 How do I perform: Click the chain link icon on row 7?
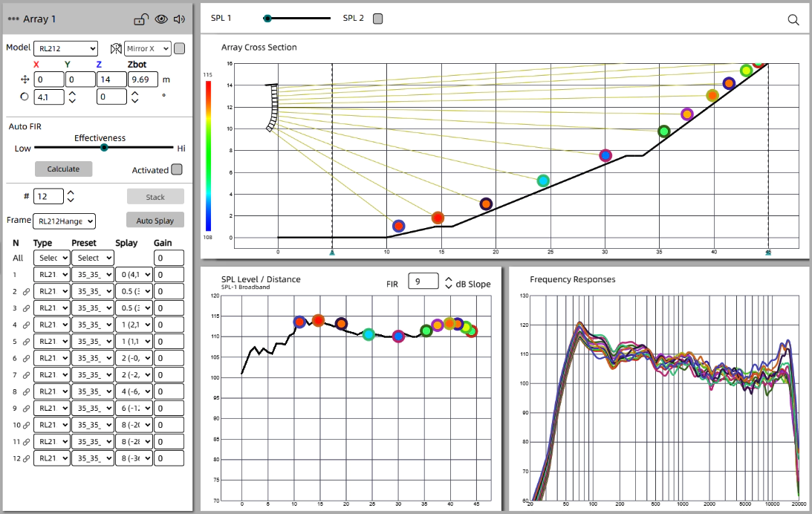pos(27,375)
